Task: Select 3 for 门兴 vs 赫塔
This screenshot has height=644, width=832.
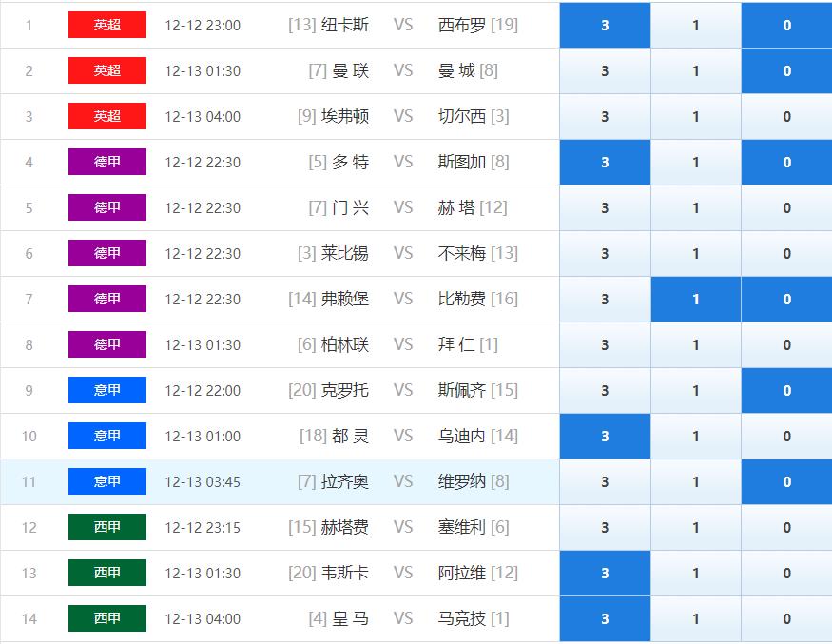Action: [x=605, y=207]
